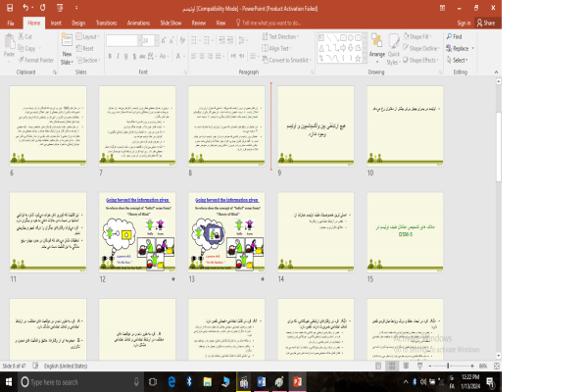Switch to the Design ribbon tab

(77, 21)
